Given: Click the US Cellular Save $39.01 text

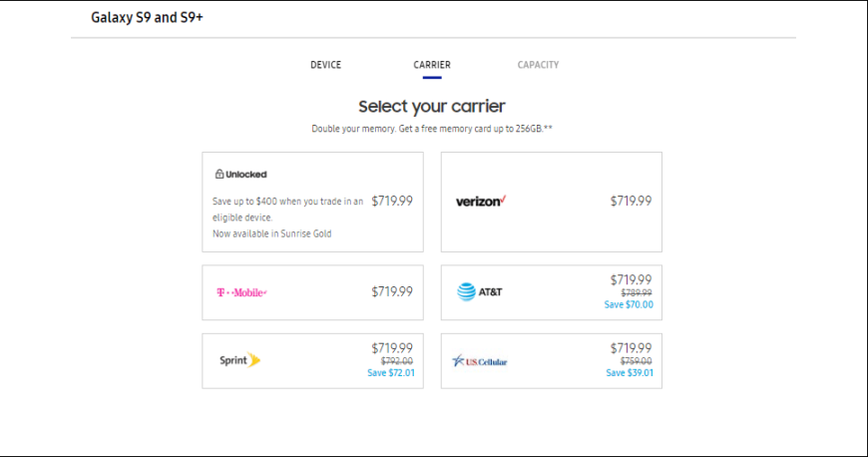Looking at the screenshot, I should click(630, 373).
